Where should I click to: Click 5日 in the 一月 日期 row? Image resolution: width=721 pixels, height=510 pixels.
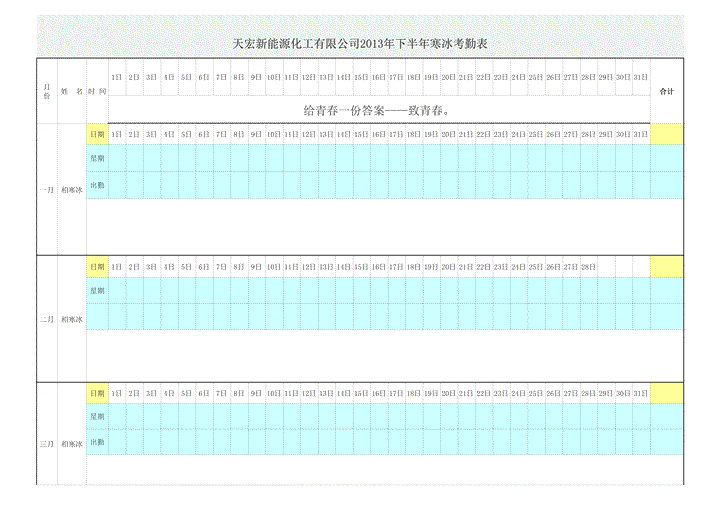pyautogui.click(x=187, y=134)
